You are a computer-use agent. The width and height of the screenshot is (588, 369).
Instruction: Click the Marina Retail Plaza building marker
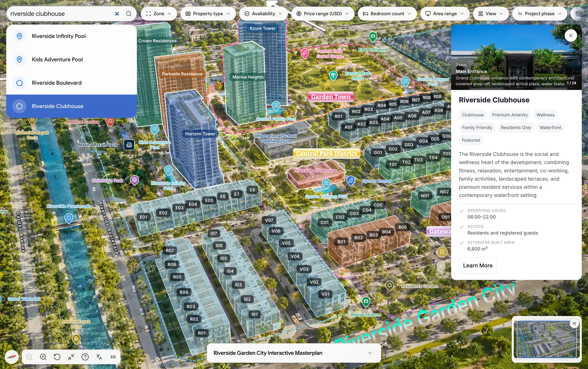point(129,145)
